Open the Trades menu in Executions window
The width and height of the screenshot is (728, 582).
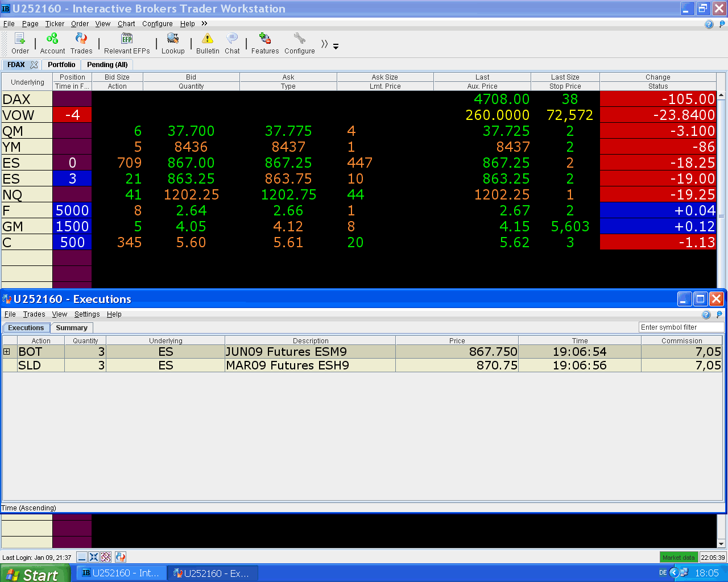(34, 314)
